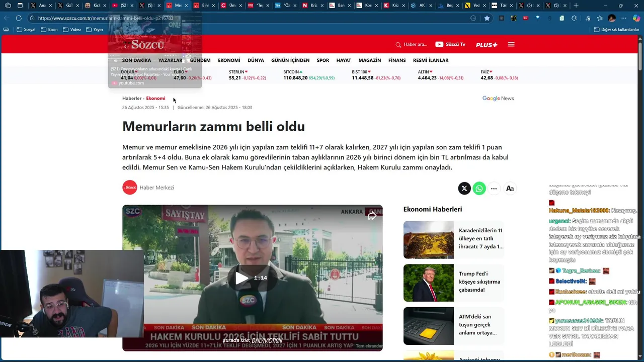Launch the Copilot icon in Edge toolbar
The width and height of the screenshot is (644, 362).
tap(636, 18)
